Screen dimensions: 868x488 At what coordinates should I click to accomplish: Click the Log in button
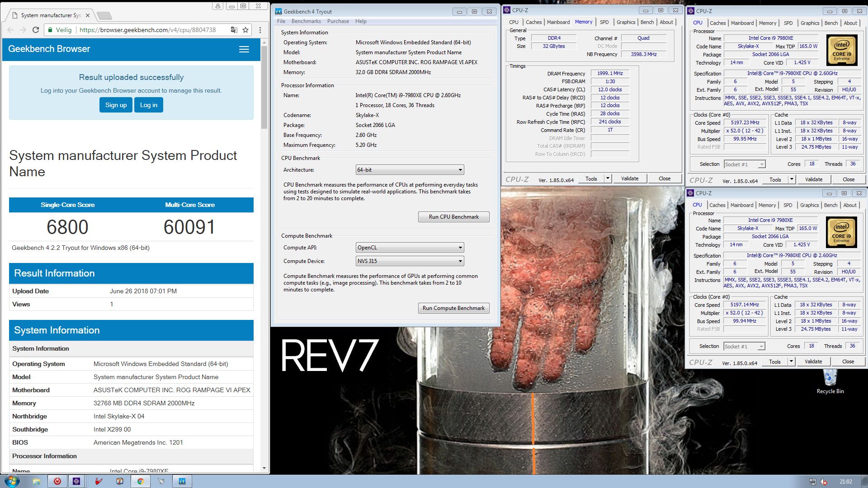tap(149, 105)
